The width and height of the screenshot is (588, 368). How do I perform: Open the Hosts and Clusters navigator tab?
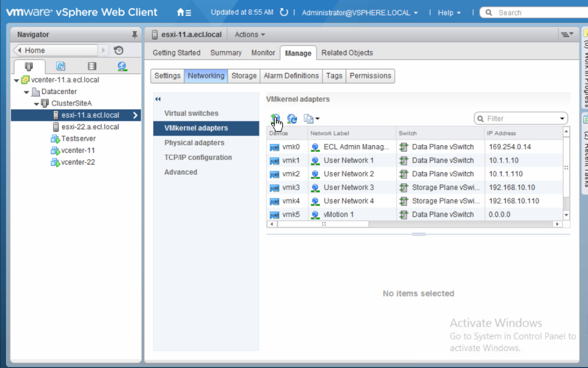pos(28,67)
